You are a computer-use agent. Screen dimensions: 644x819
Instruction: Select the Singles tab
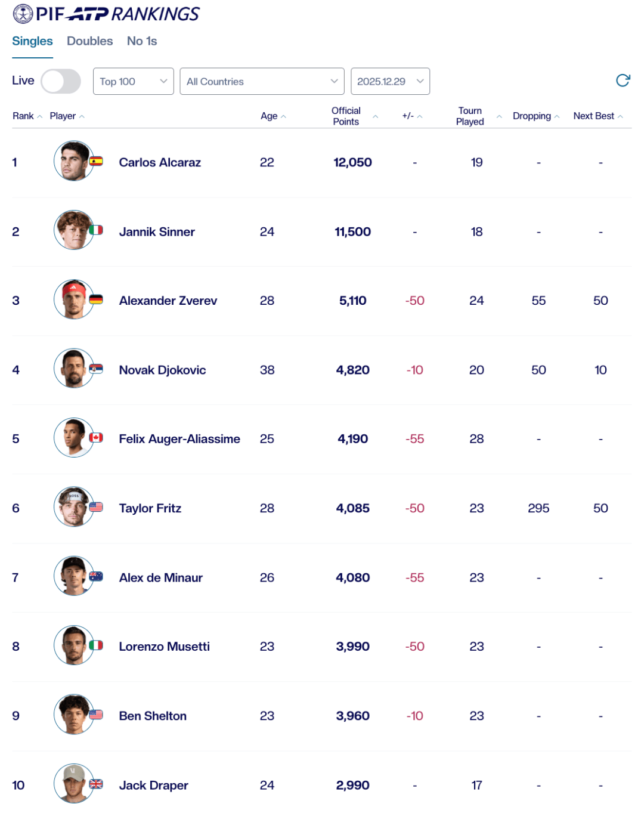coord(32,41)
